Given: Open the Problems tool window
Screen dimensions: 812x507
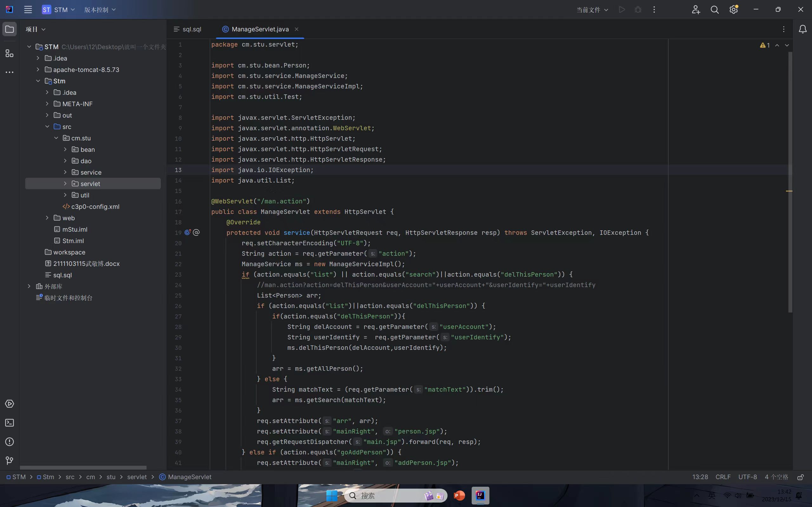Looking at the screenshot, I should point(10,442).
